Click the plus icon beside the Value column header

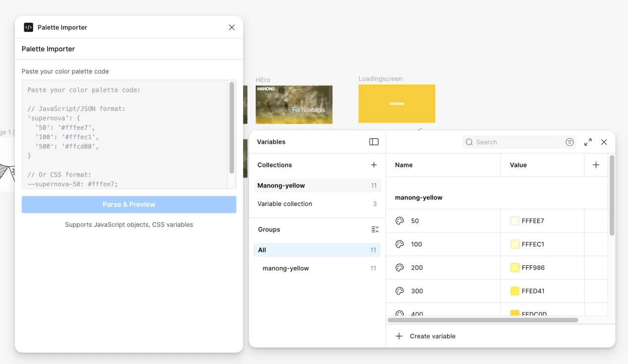[596, 165]
